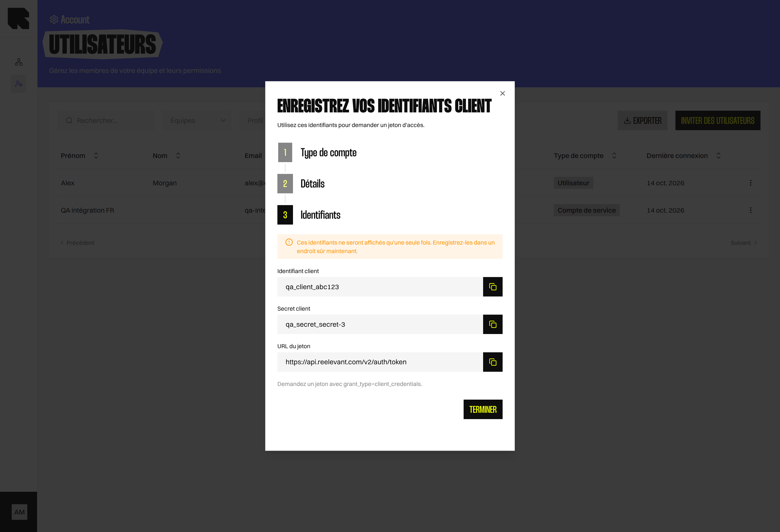Copy the URL du jeton value
Screen dimensions: 780x532
492,362
